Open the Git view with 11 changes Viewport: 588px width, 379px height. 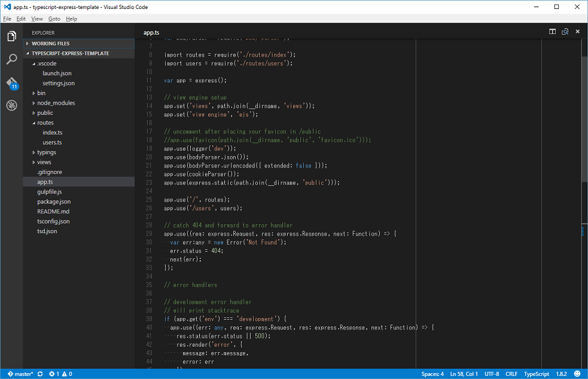[x=11, y=83]
